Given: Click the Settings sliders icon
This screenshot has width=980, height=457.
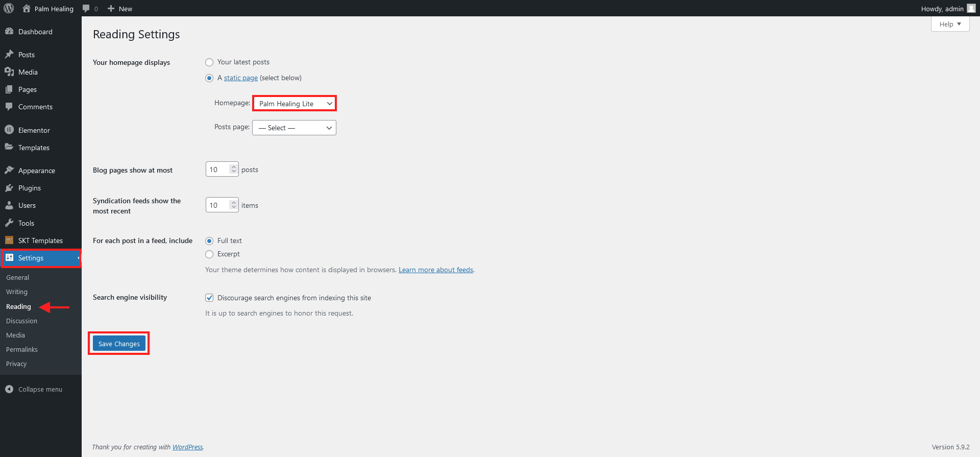Looking at the screenshot, I should point(9,257).
